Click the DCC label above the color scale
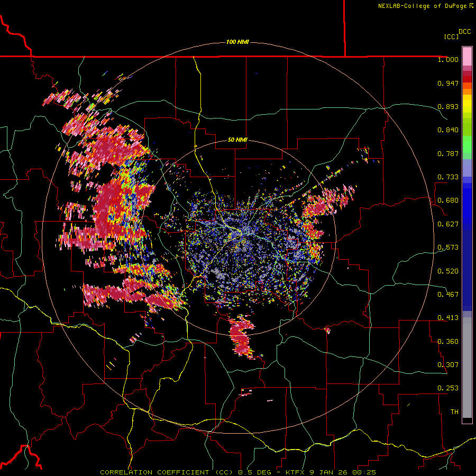 464,32
